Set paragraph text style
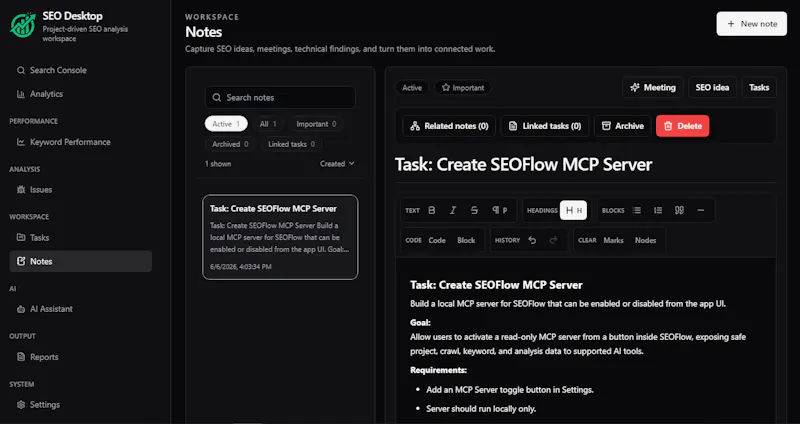 (499, 210)
